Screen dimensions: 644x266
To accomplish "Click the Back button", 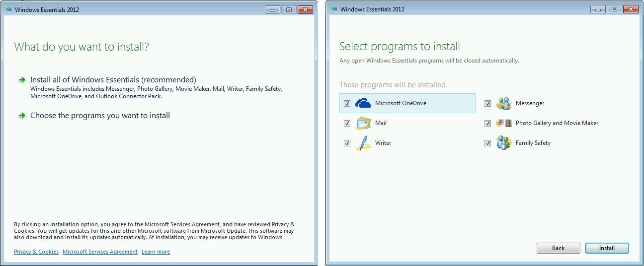I will tap(558, 248).
